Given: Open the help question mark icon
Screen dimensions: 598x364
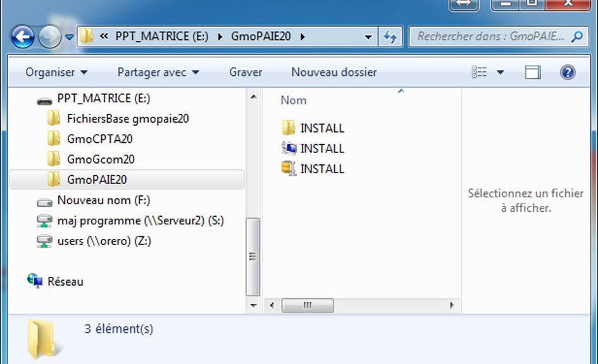Looking at the screenshot, I should [x=568, y=72].
